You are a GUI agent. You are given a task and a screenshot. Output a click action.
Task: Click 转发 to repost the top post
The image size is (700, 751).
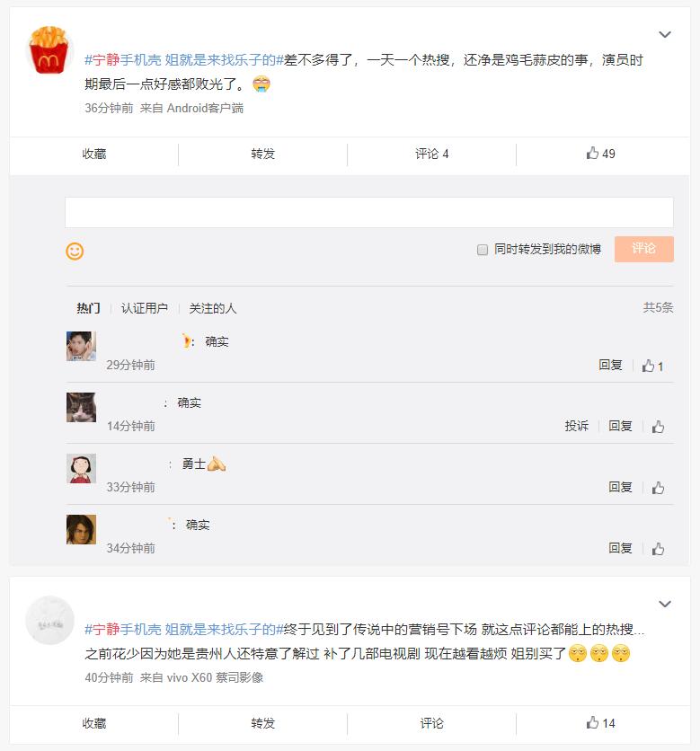click(x=263, y=154)
